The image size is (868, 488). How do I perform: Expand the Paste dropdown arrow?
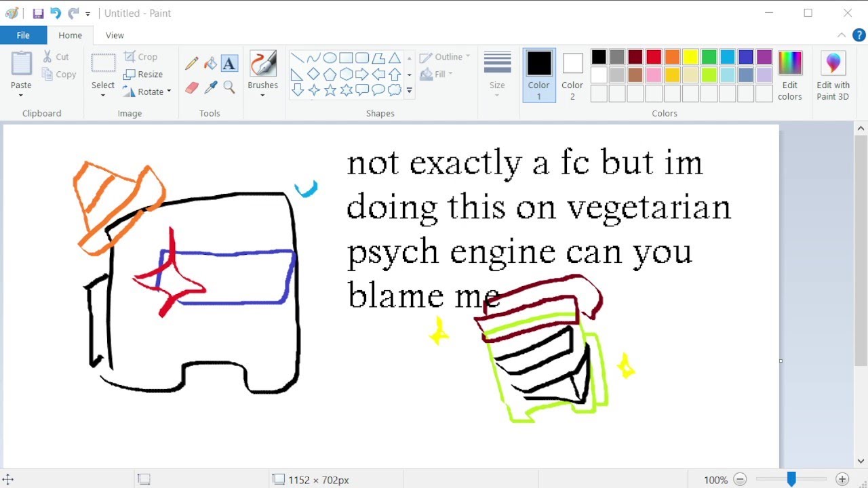point(21,95)
